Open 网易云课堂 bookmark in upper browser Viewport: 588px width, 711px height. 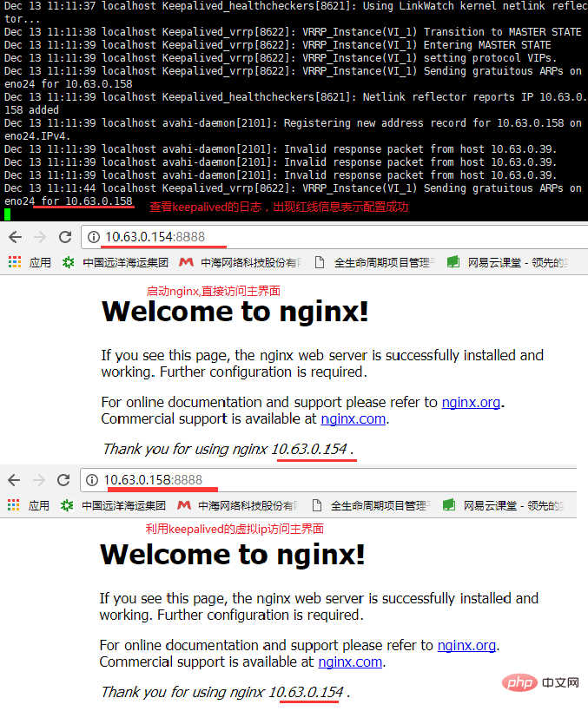(519, 262)
